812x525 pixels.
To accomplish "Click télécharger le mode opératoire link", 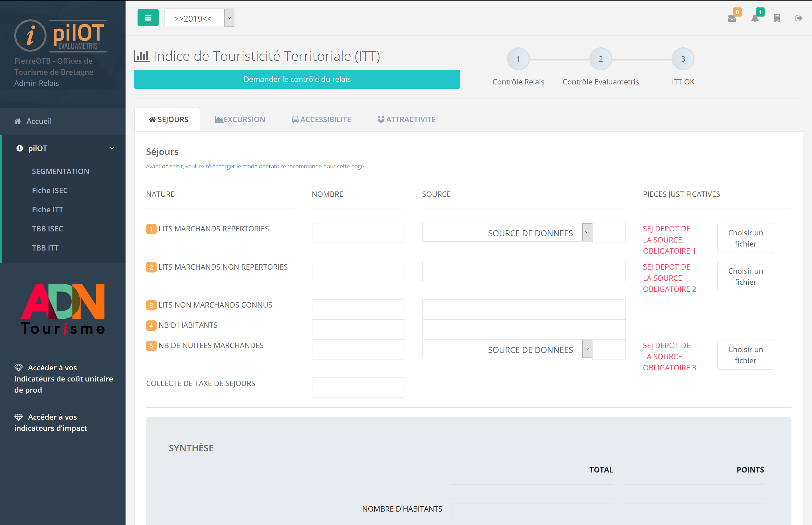I will pos(245,166).
